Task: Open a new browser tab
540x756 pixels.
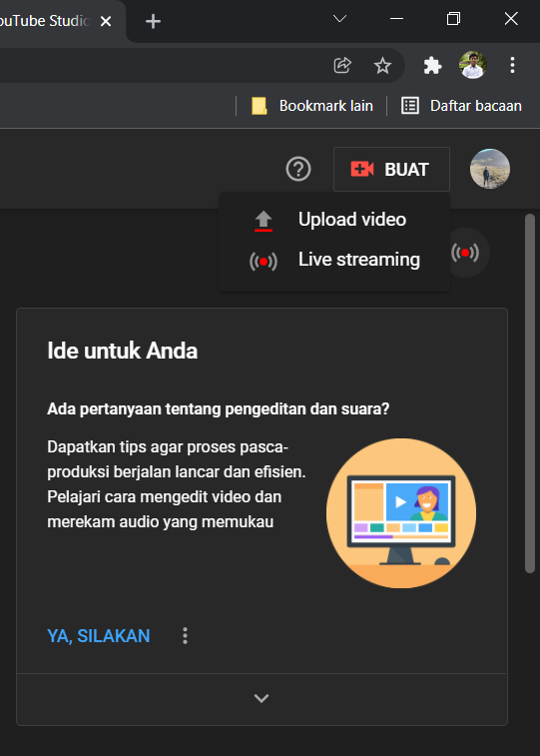Action: click(153, 21)
